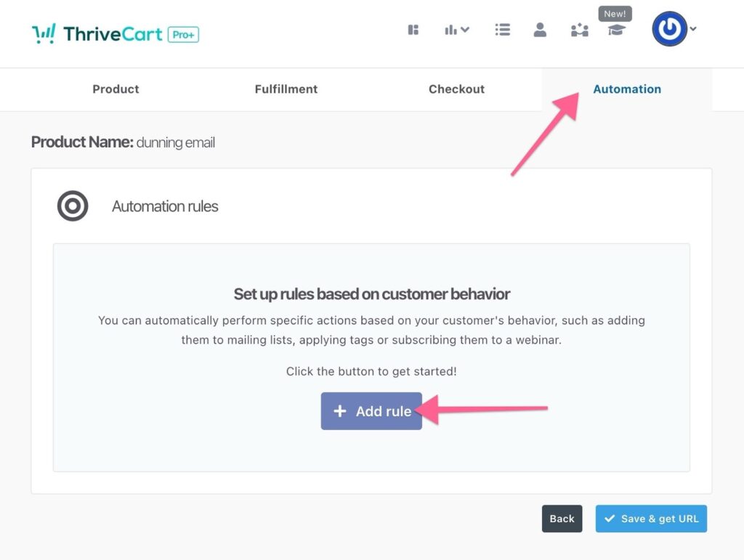Click the Automation rules target icon
The width and height of the screenshot is (744, 560).
pyautogui.click(x=73, y=206)
